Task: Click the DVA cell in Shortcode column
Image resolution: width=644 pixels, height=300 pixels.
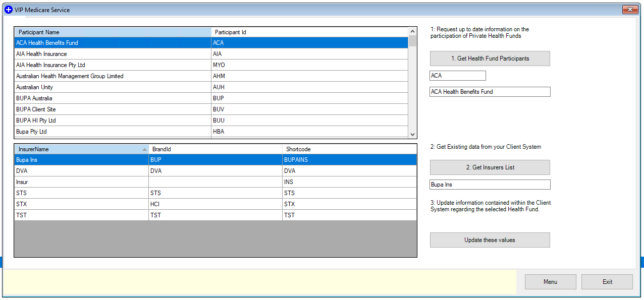Action: [x=349, y=171]
